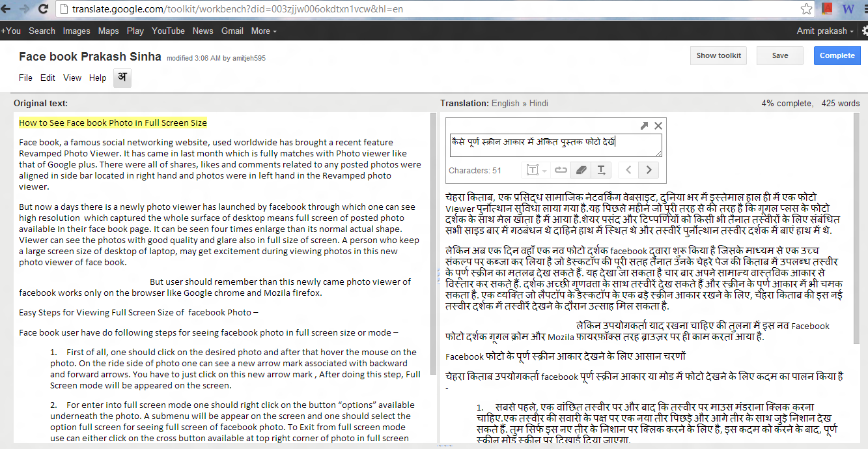Open the Edit menu
868x449 pixels.
click(x=48, y=78)
